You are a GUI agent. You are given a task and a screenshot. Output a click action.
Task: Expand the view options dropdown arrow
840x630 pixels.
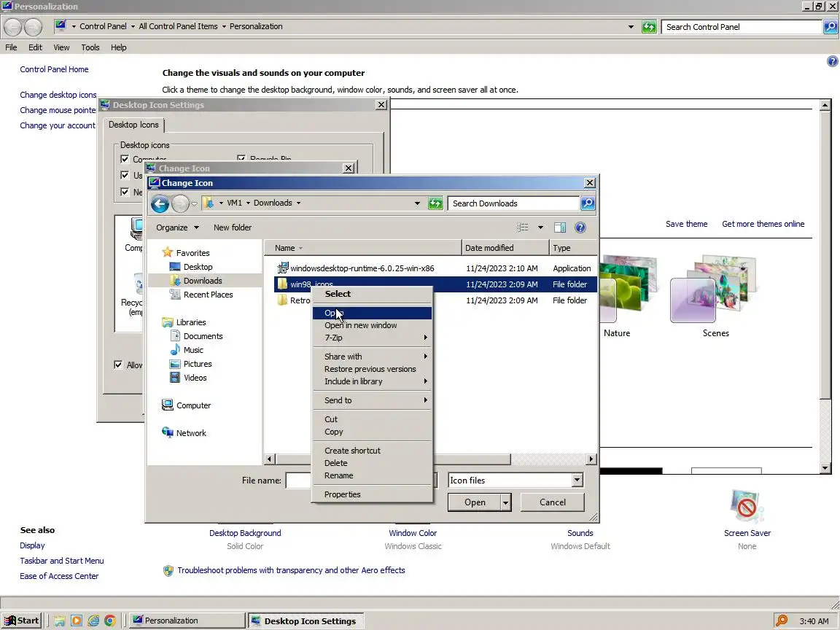tap(540, 227)
